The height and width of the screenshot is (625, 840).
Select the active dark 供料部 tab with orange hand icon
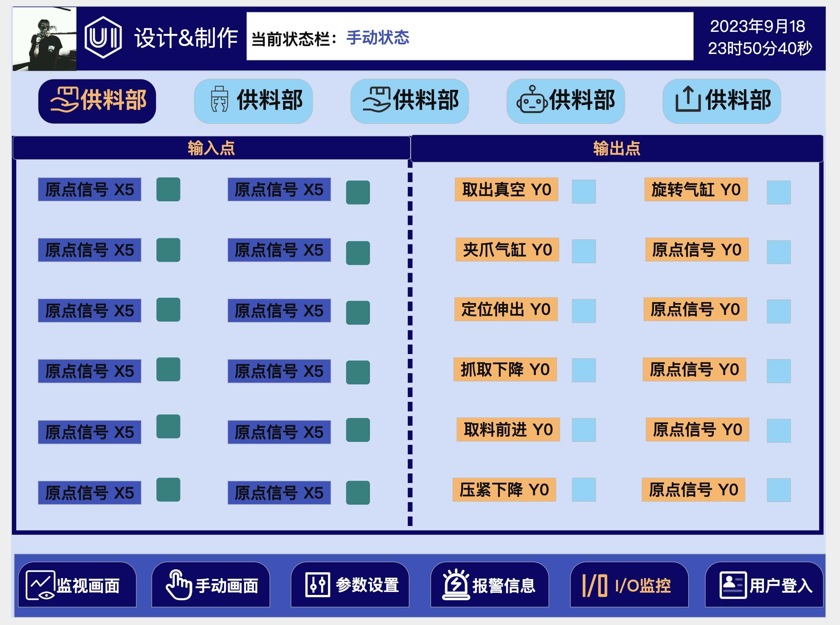tap(97, 101)
